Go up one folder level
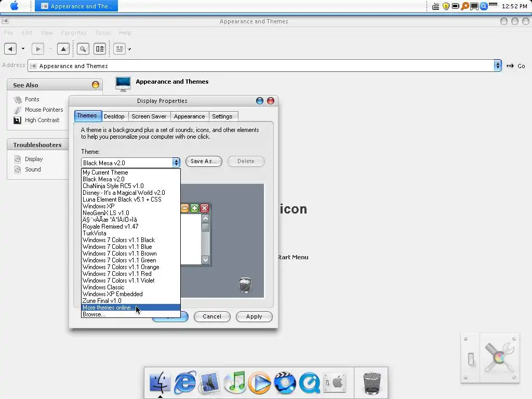 pos(63,49)
